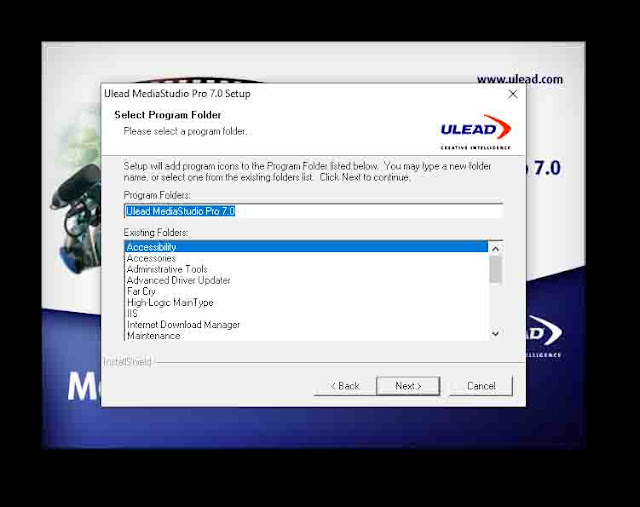Select High-Logic MainType folder
The image size is (640, 507).
(306, 302)
